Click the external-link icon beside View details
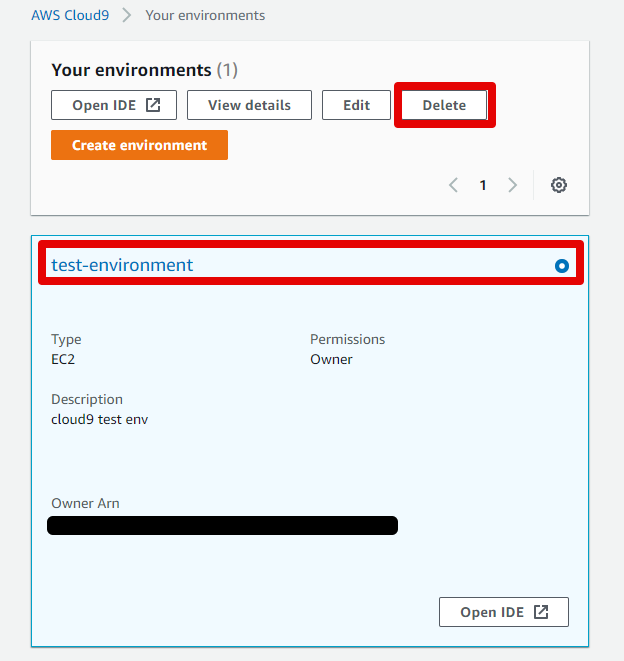Image resolution: width=624 pixels, height=661 pixels. [153, 105]
